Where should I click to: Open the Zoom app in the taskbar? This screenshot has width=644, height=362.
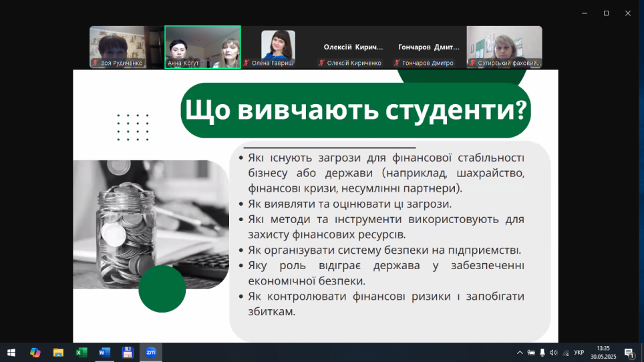coord(150,352)
